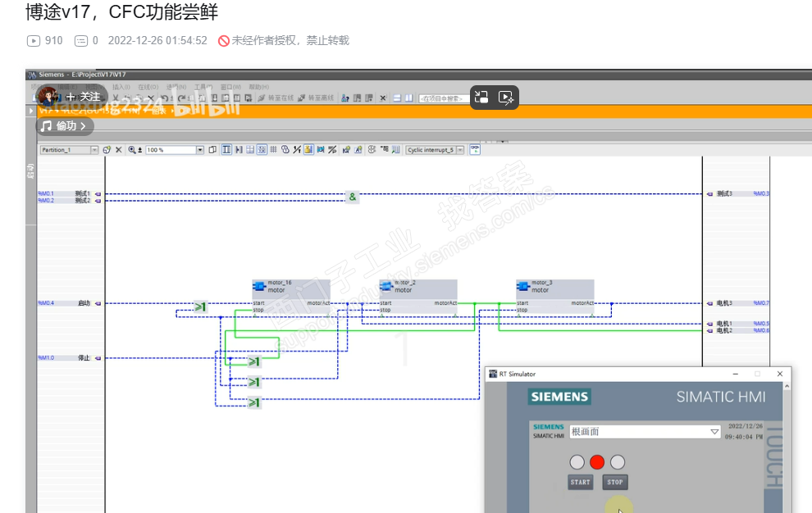Click RT Simulator scrollbar up arrow

tap(787, 386)
